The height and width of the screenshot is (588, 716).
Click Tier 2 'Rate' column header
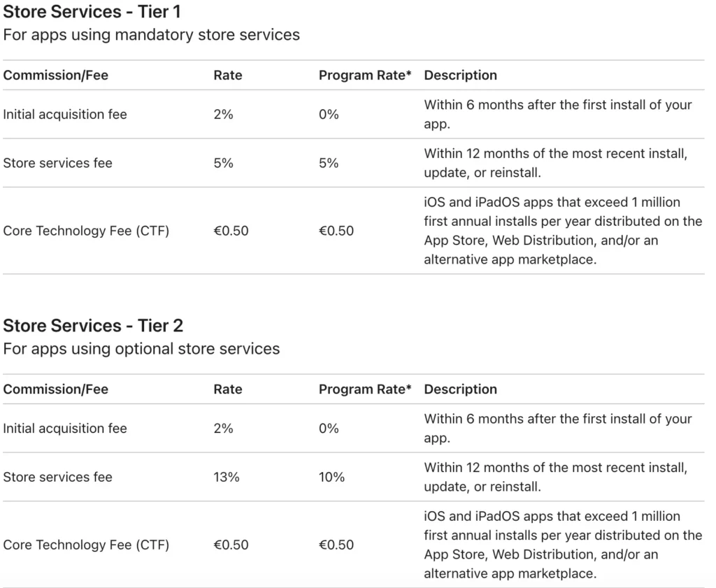pyautogui.click(x=228, y=389)
